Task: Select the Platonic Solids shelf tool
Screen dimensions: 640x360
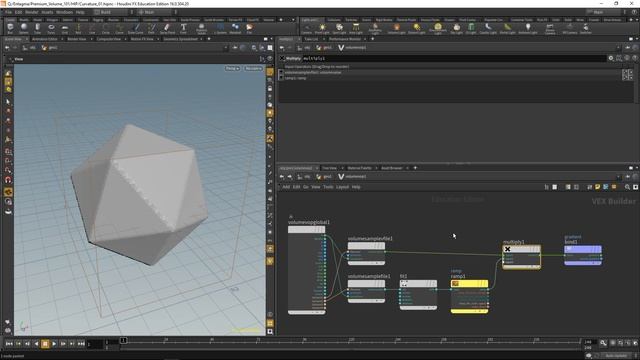Action: click(x=201, y=29)
